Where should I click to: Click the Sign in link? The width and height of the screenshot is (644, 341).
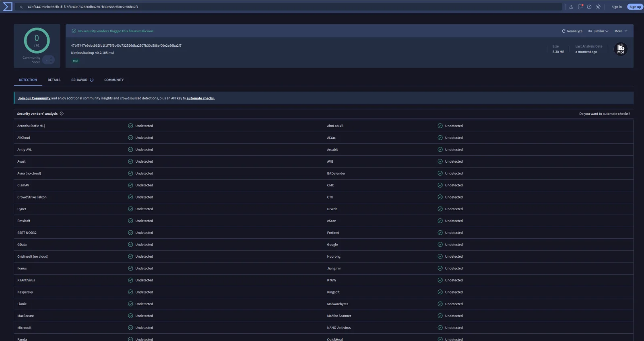(x=616, y=7)
